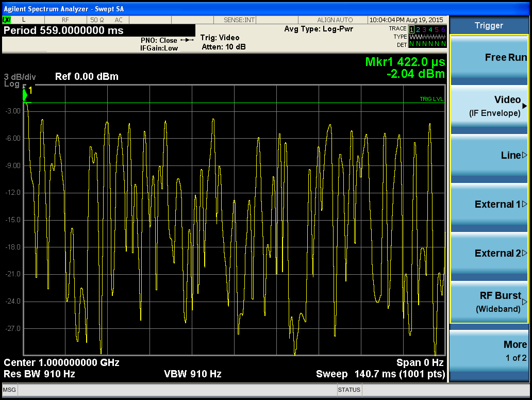Select Line trigger source
Image resolution: width=532 pixels, height=400 pixels.
pyautogui.click(x=489, y=155)
